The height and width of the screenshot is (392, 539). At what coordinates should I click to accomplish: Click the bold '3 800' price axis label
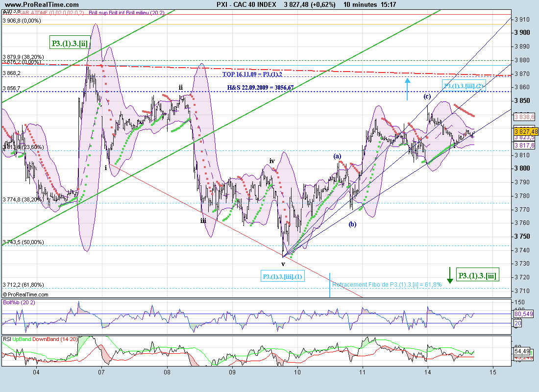pyautogui.click(x=522, y=169)
